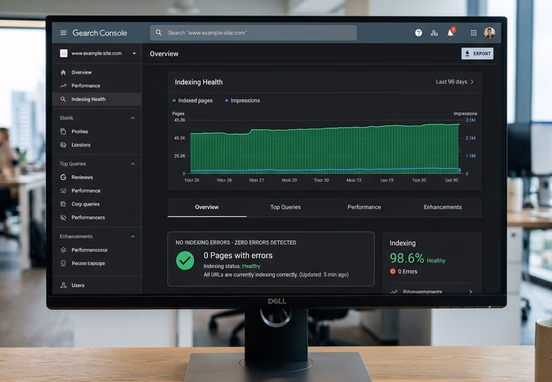
Task: Open the user profile avatar
Action: 489,33
